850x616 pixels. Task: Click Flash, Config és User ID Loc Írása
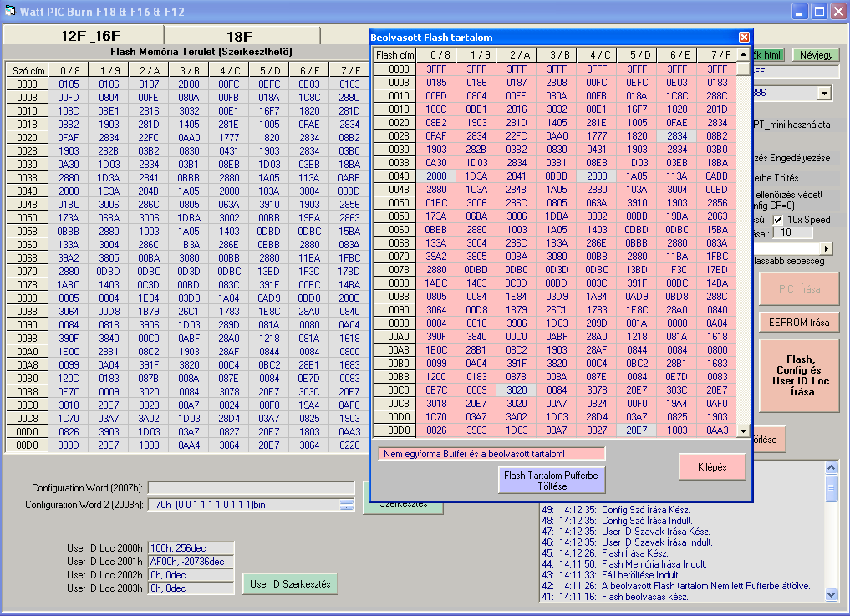[x=798, y=375]
